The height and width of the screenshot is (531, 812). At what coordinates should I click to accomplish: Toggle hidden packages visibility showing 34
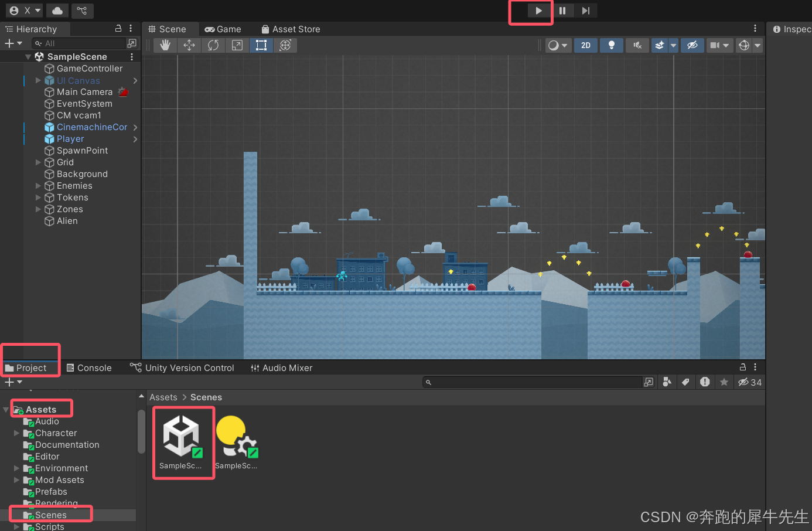(750, 382)
